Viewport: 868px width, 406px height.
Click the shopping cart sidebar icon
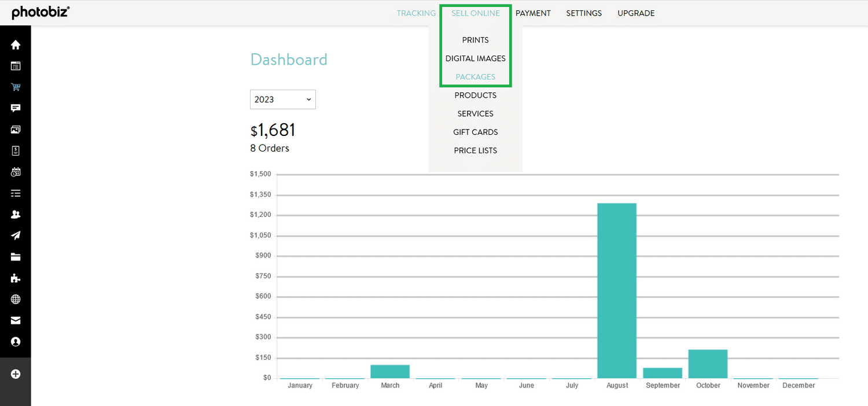tap(16, 87)
